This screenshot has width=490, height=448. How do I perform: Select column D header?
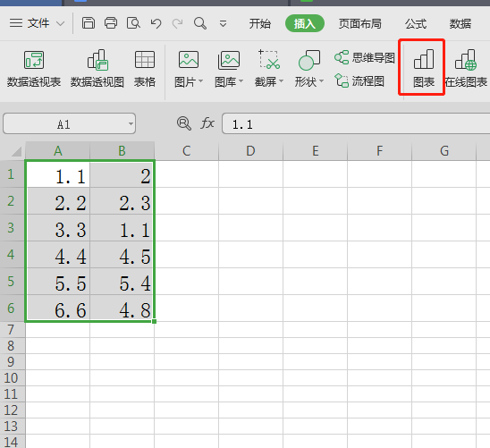(250, 151)
